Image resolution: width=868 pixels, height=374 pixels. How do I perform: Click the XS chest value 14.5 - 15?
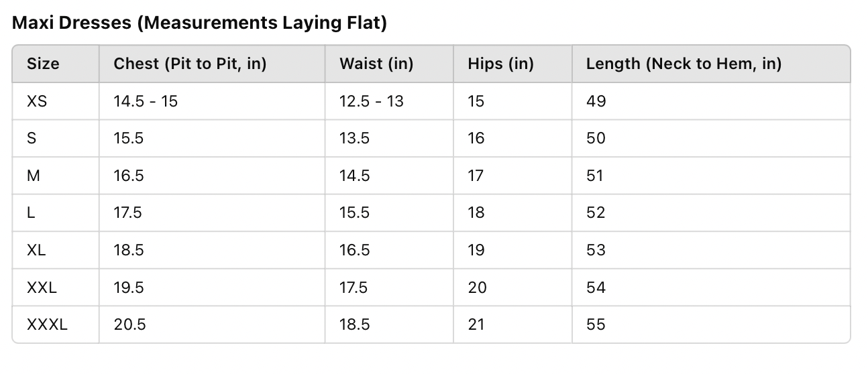tap(146, 101)
